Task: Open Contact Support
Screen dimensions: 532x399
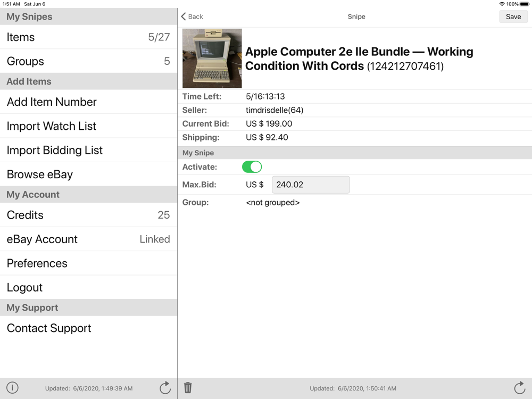Action: click(x=88, y=328)
